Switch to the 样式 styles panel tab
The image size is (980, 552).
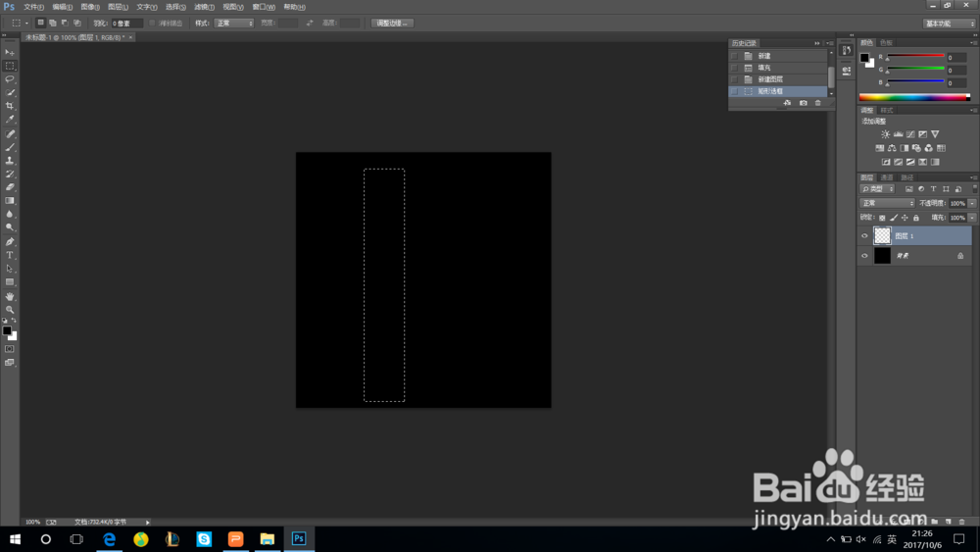[x=887, y=110]
